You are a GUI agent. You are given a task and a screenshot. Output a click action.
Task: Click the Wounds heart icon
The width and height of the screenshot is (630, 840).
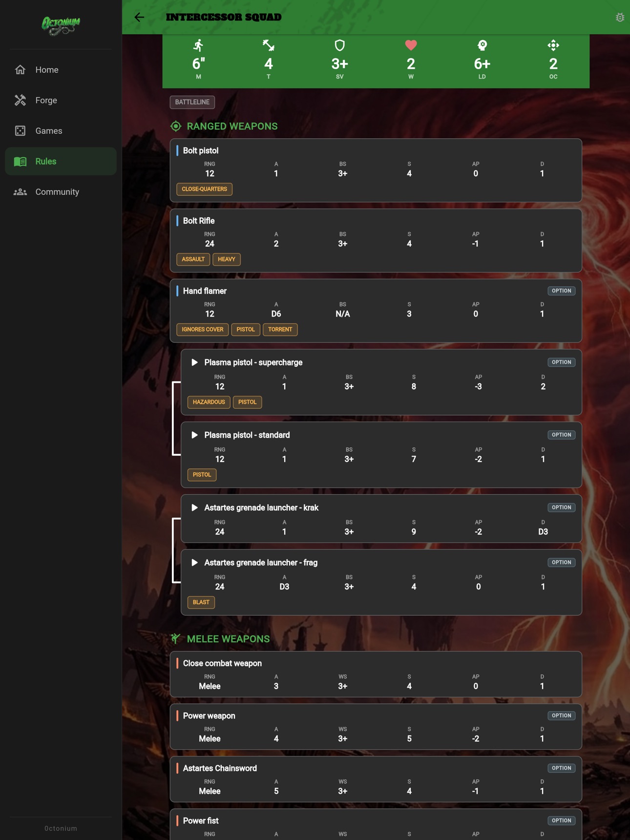(x=411, y=45)
